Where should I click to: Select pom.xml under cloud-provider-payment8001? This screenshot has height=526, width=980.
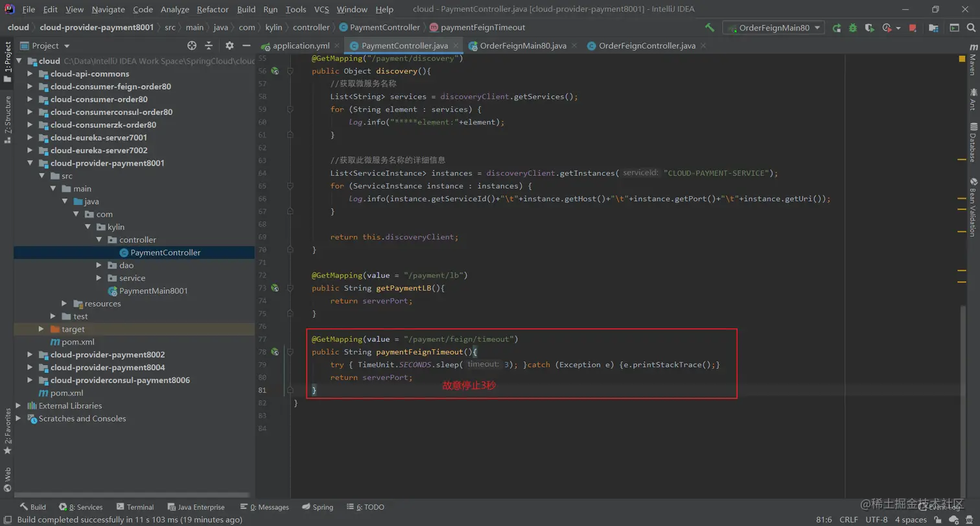coord(78,342)
